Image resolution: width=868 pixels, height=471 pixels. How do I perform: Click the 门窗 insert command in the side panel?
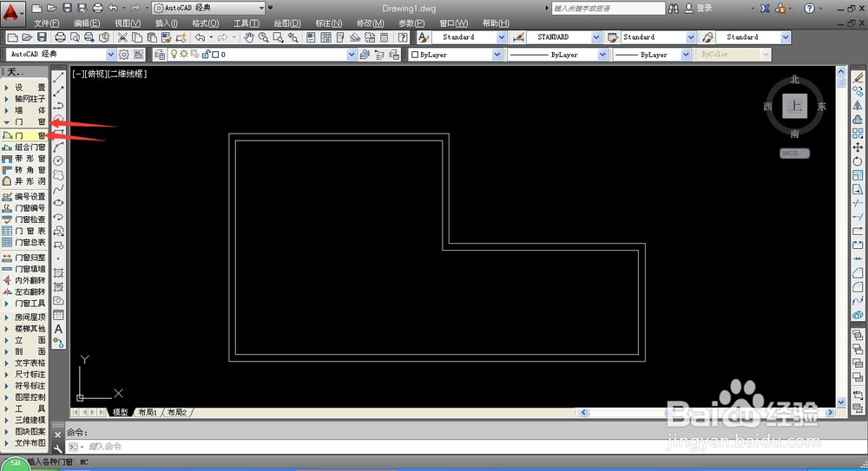click(x=24, y=135)
